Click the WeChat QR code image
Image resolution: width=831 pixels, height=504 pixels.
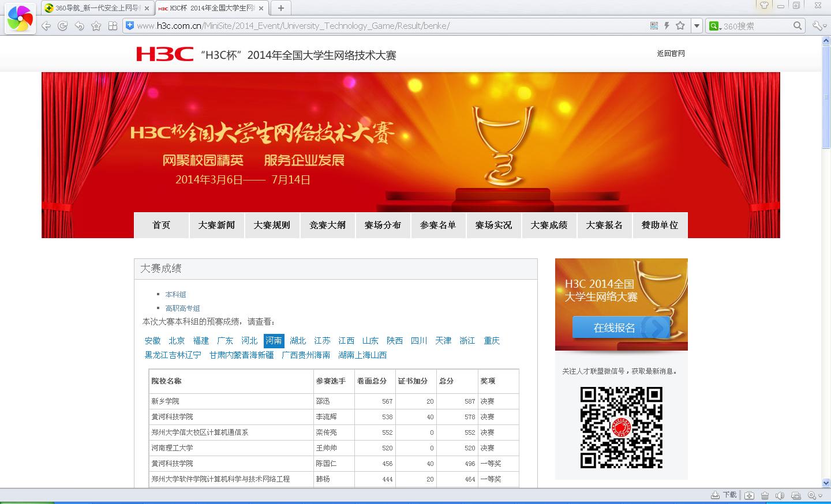click(x=621, y=427)
